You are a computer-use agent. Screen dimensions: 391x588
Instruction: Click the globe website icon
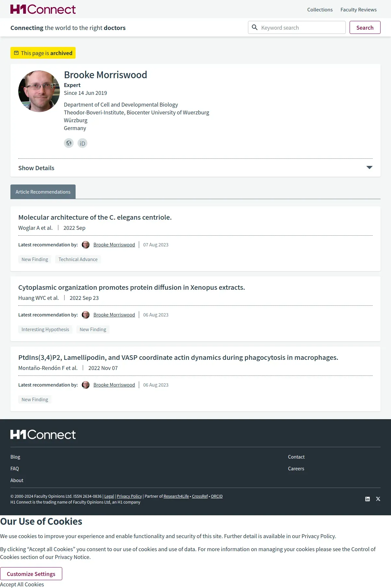click(69, 143)
